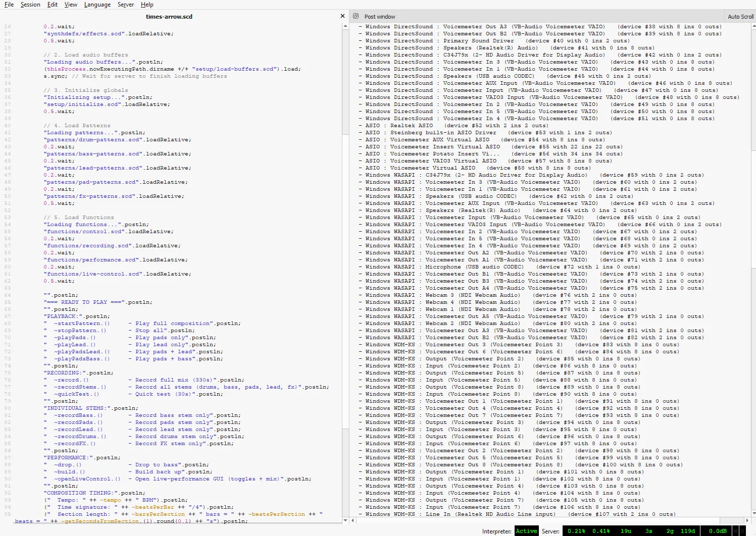Toggle server mute M indicator

point(736,531)
